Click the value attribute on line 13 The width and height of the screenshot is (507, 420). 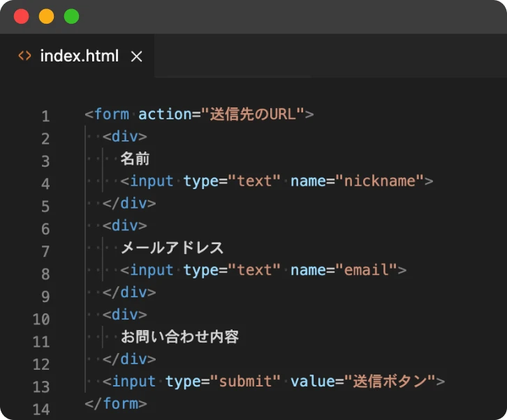tap(312, 381)
